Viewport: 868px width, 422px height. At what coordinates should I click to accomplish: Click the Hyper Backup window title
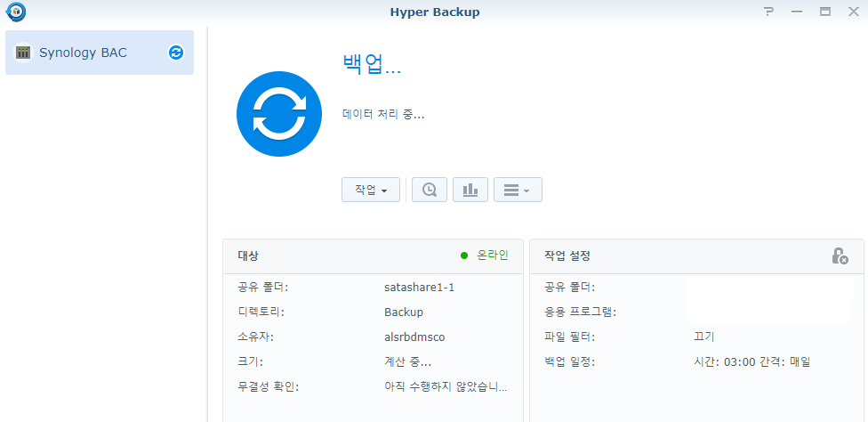[x=435, y=12]
